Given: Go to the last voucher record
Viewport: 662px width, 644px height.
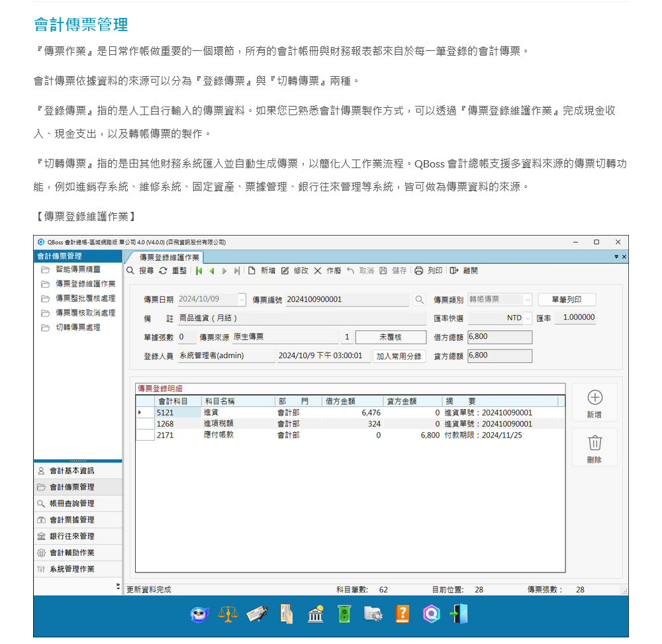Looking at the screenshot, I should point(237,271).
